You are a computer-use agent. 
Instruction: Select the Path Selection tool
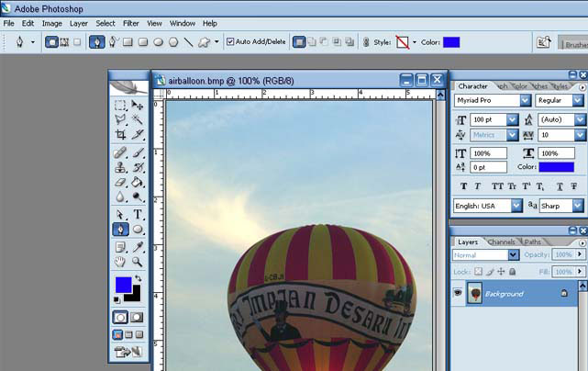pyautogui.click(x=120, y=214)
